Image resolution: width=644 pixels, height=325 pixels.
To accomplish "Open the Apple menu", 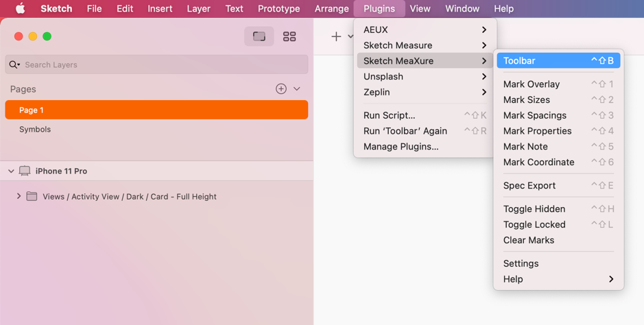I will pos(20,8).
